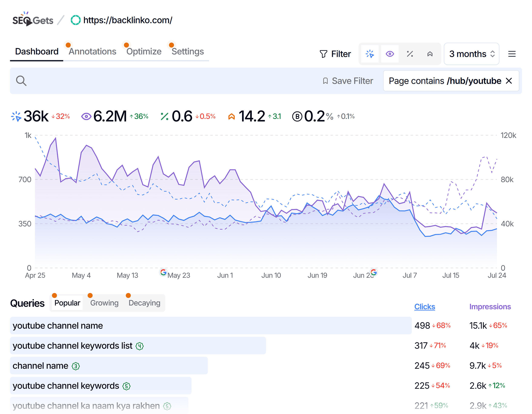Screen dimensions: 532x414
Task: Toggle the CTR percent icon
Action: pyautogui.click(x=410, y=54)
